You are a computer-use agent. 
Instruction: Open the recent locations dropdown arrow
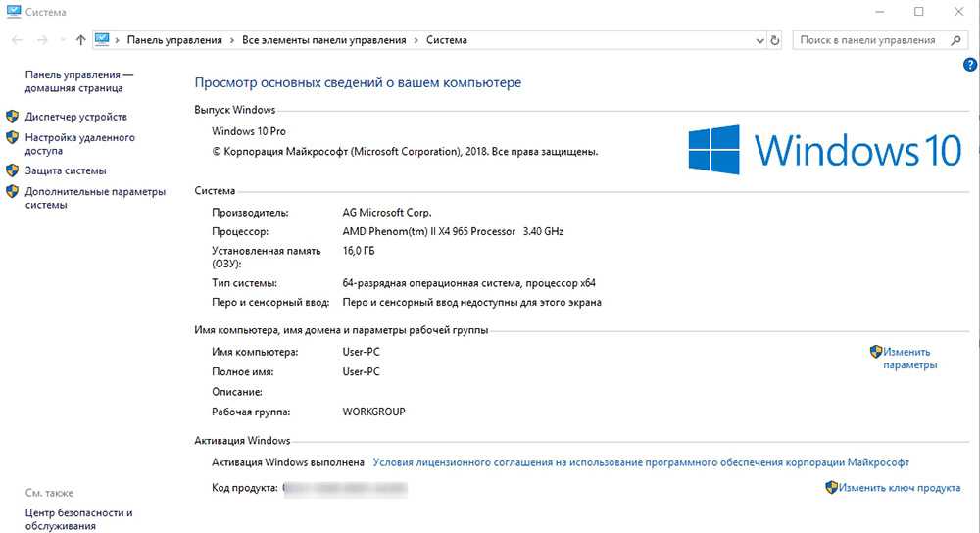pyautogui.click(x=62, y=40)
